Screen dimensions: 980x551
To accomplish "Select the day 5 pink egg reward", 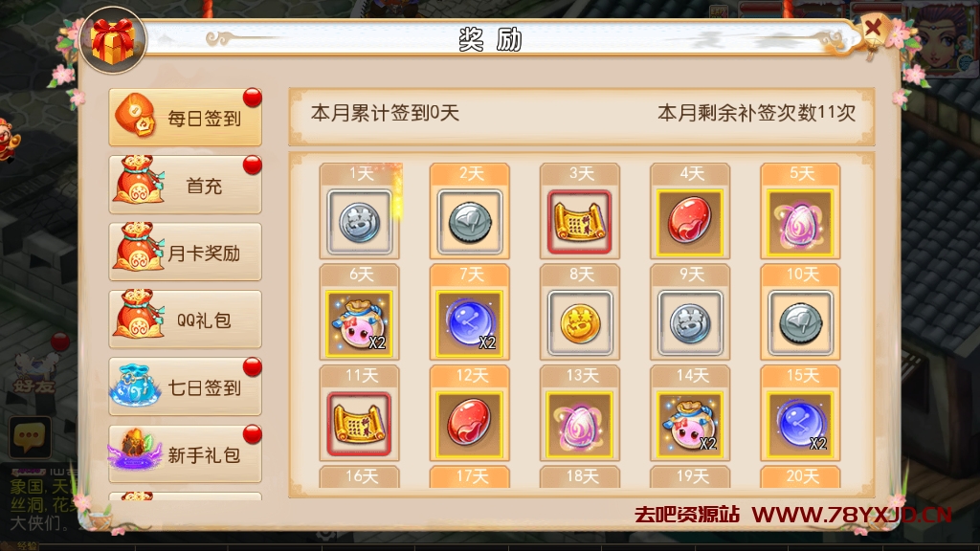I will coord(800,222).
